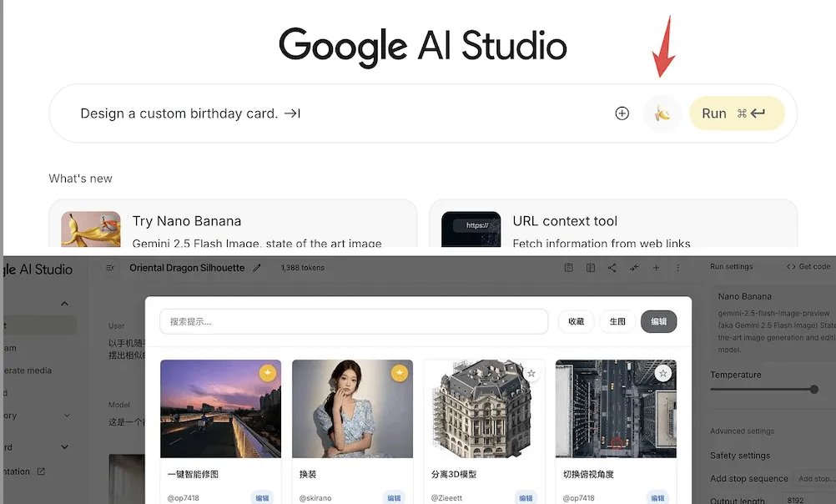
Task: Open the three-dot more options menu
Action: [x=677, y=268]
